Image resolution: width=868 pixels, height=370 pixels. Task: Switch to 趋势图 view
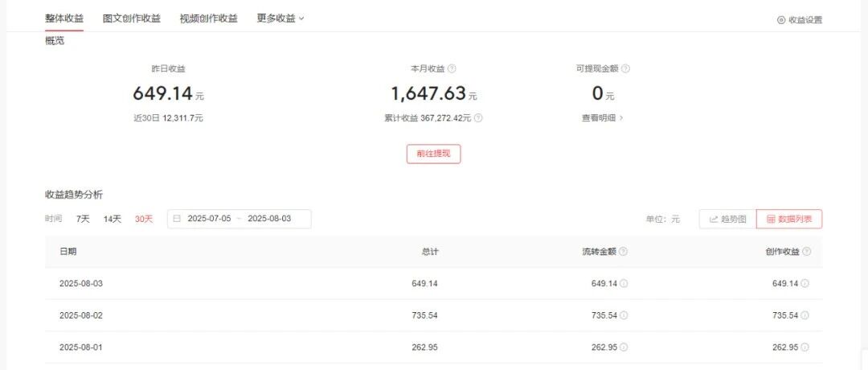click(728, 219)
